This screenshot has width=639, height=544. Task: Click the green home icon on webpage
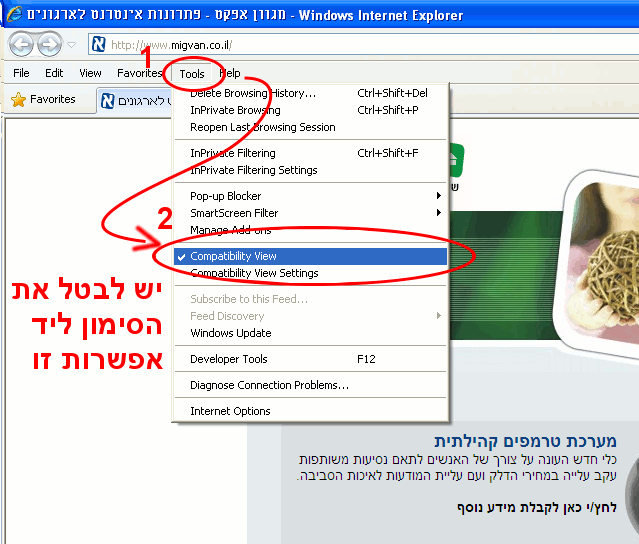point(456,160)
